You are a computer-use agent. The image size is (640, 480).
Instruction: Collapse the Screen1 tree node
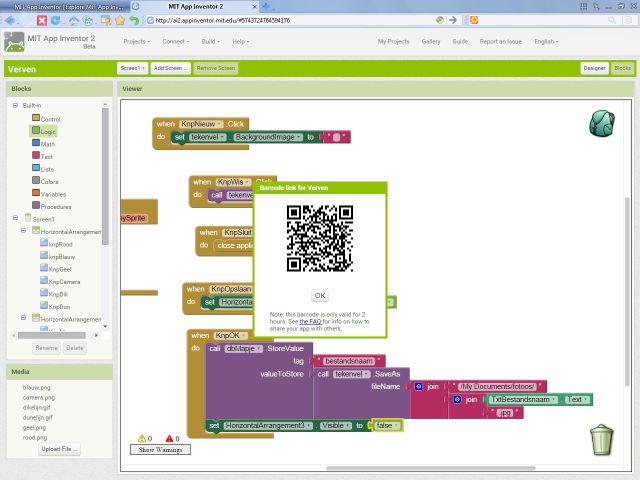click(15, 218)
